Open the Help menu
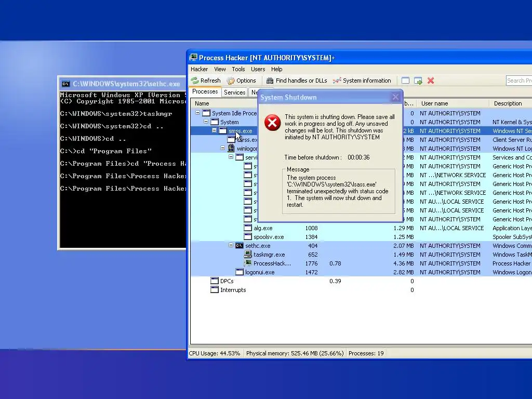Image resolution: width=532 pixels, height=399 pixels. pos(276,69)
